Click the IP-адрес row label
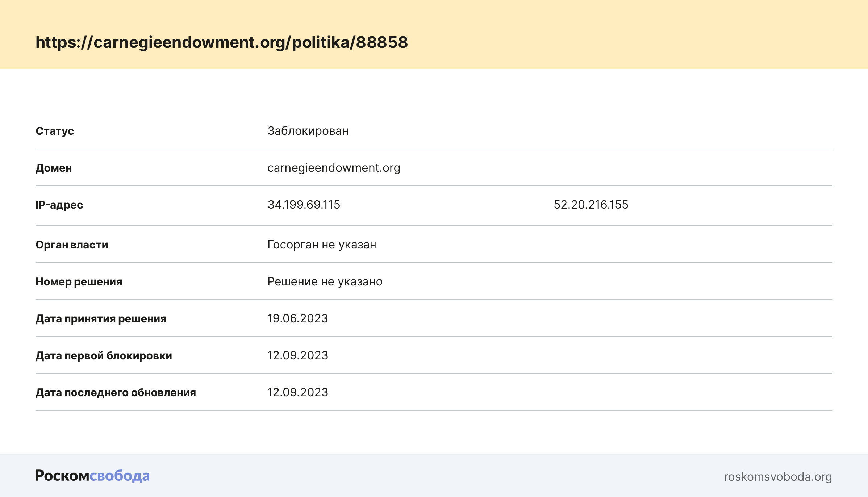 [x=59, y=205]
